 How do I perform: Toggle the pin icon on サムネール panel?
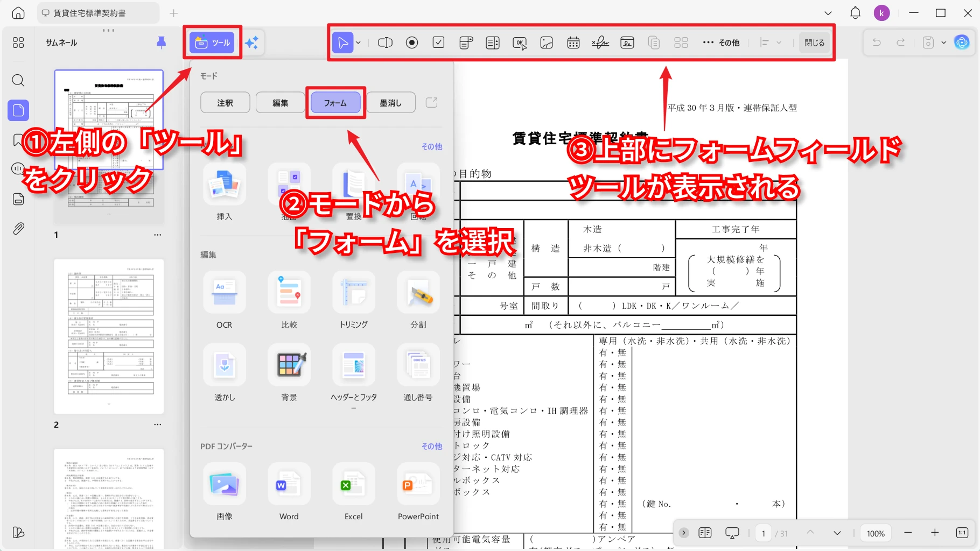click(x=161, y=43)
